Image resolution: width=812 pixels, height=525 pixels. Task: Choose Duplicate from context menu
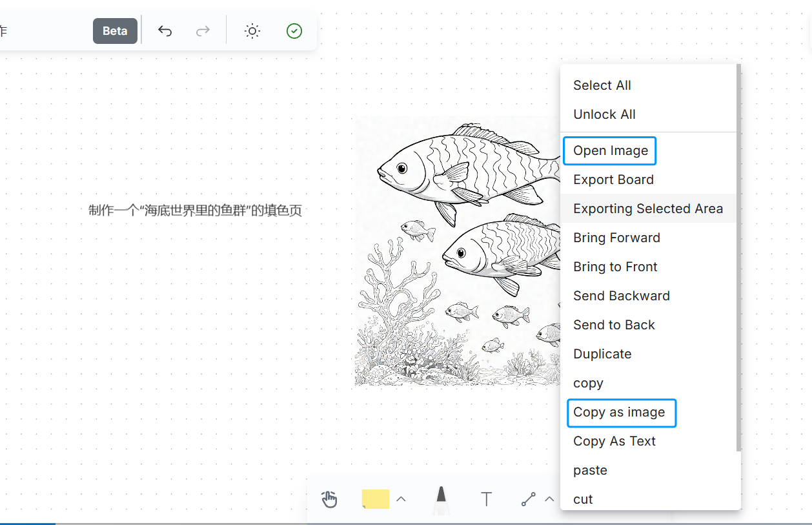point(648,354)
